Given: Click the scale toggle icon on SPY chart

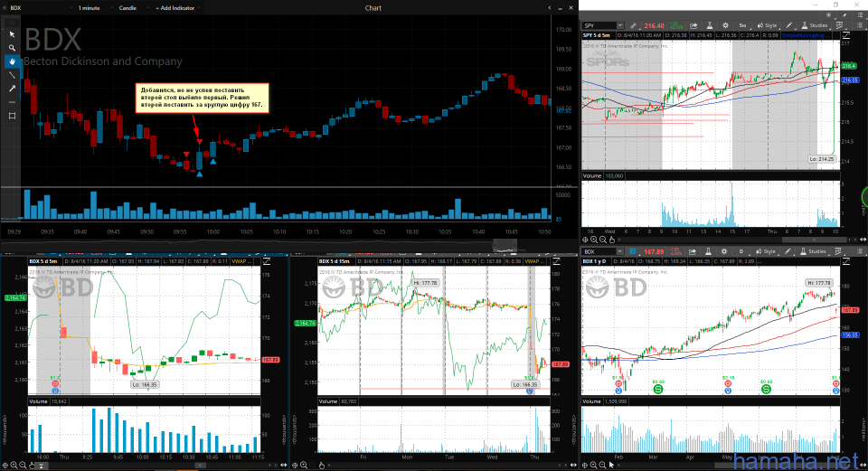Looking at the screenshot, I should point(846,35).
